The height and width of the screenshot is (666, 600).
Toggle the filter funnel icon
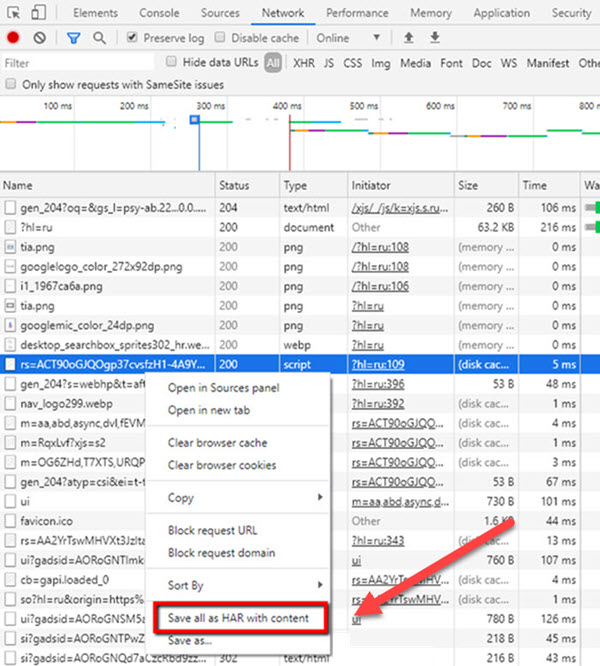click(73, 38)
